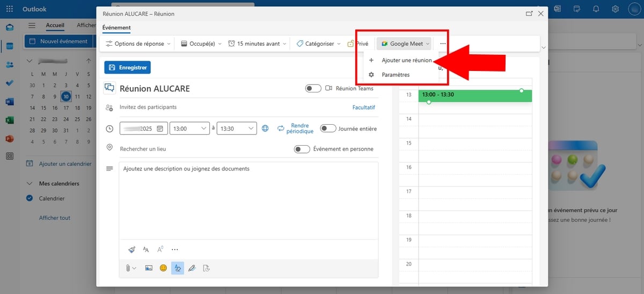Switch to Événement tab
Image resolution: width=644 pixels, height=294 pixels.
(x=116, y=27)
